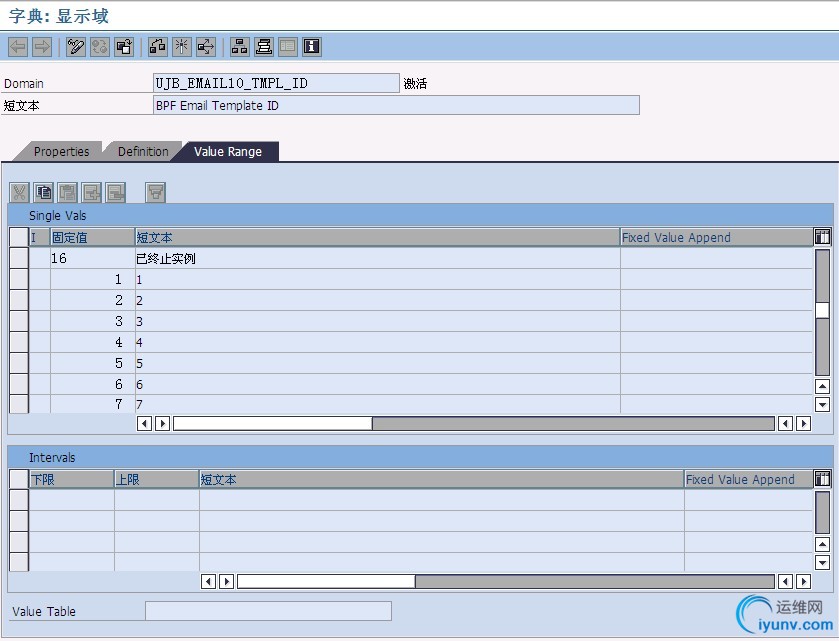The height and width of the screenshot is (641, 839).
Task: Click Intervals vertical scrollbar up arrow
Action: coord(822,544)
